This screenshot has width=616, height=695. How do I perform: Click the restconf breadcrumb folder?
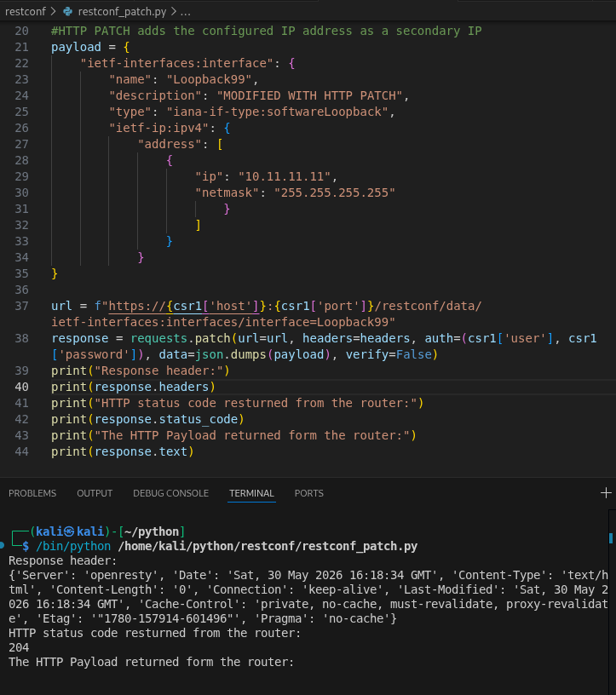[26, 12]
